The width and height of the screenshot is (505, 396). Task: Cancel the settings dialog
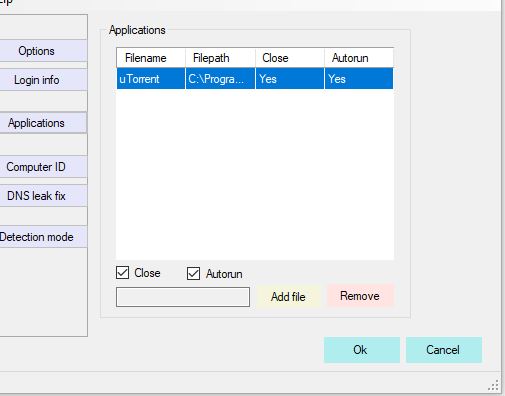(444, 350)
